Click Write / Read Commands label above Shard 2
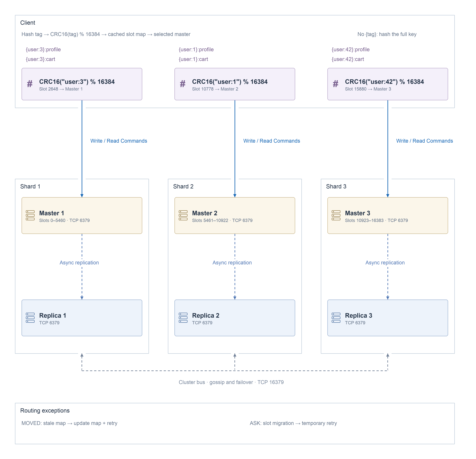This screenshot has width=476, height=459. pos(272,141)
